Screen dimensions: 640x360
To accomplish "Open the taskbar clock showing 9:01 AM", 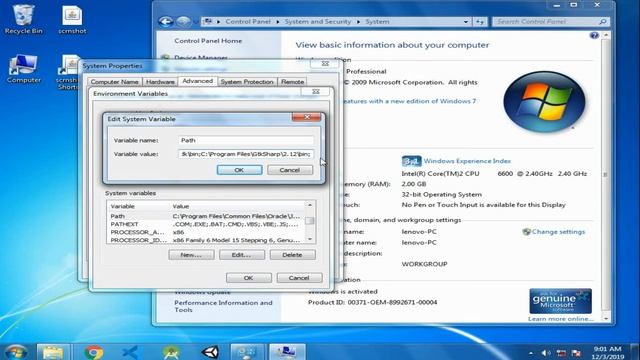I will [608, 353].
